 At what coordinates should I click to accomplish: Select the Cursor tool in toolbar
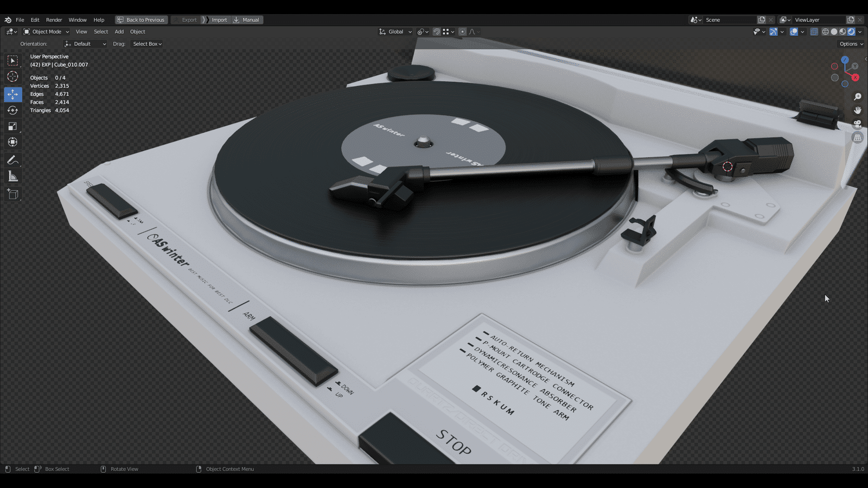click(x=12, y=76)
